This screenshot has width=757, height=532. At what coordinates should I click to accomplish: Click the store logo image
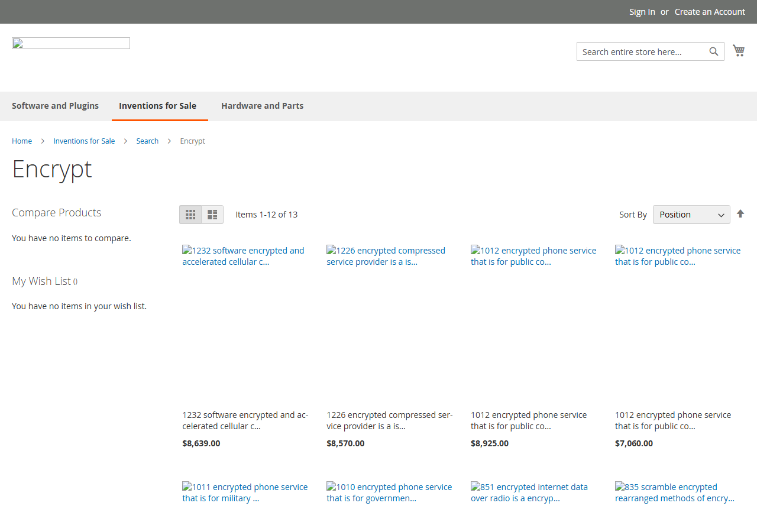pyautogui.click(x=71, y=43)
